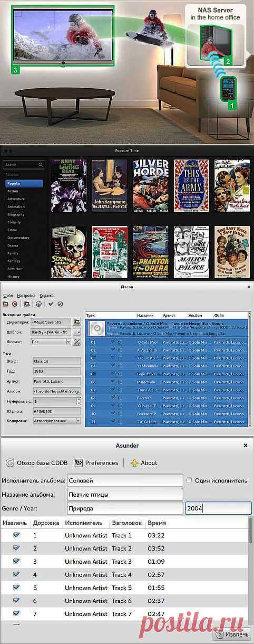This screenshot has width=254, height=644.
Task: Open the Шаблон pattern dropdown arrow
Action: 77,332
